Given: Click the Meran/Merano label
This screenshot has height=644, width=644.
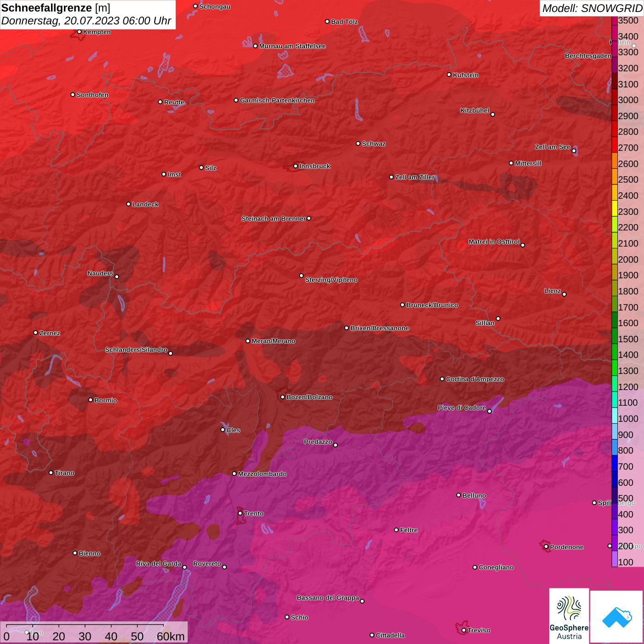Looking at the screenshot, I should (273, 341).
